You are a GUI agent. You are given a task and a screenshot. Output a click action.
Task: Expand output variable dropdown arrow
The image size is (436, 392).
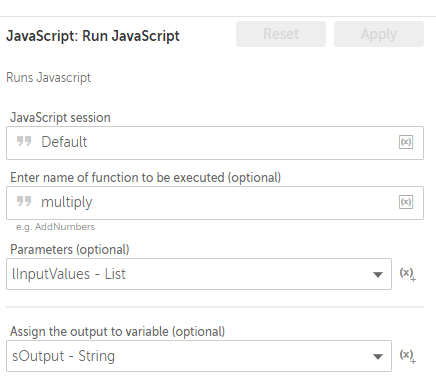pyautogui.click(x=378, y=357)
